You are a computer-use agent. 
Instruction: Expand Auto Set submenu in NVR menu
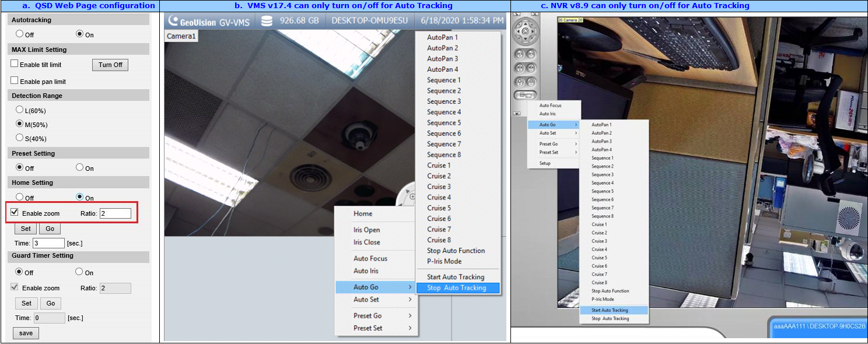554,133
